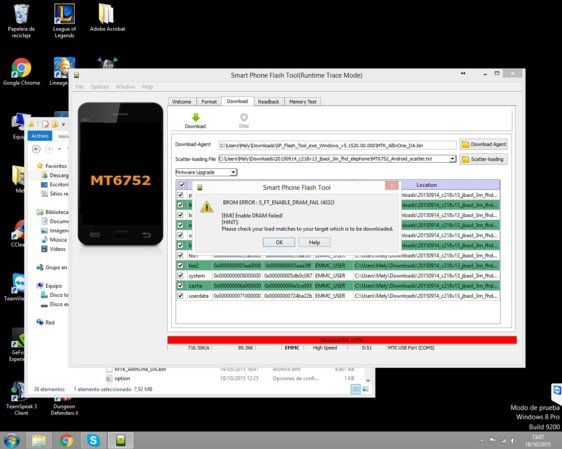Uncheck the tee1 partition checkbox

181,255
